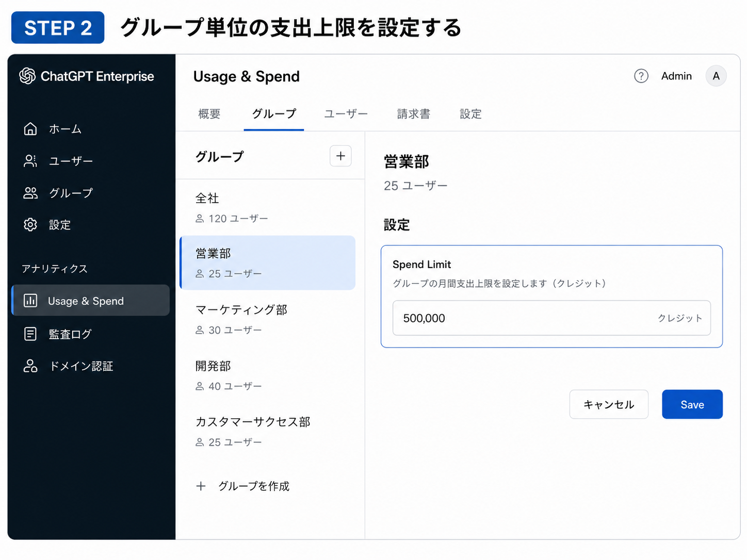Switch to the ユーザー tab
The width and height of the screenshot is (747, 560).
click(346, 114)
